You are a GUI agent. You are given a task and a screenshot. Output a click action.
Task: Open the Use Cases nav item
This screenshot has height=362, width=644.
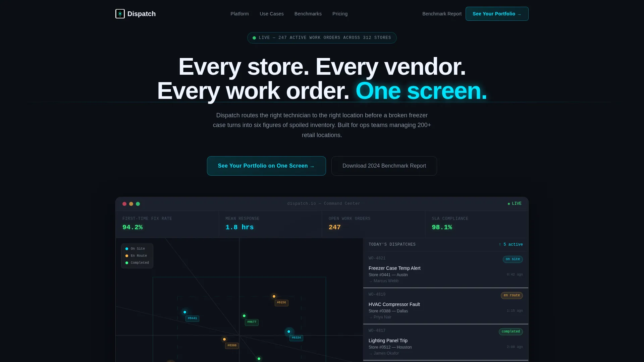point(272,14)
